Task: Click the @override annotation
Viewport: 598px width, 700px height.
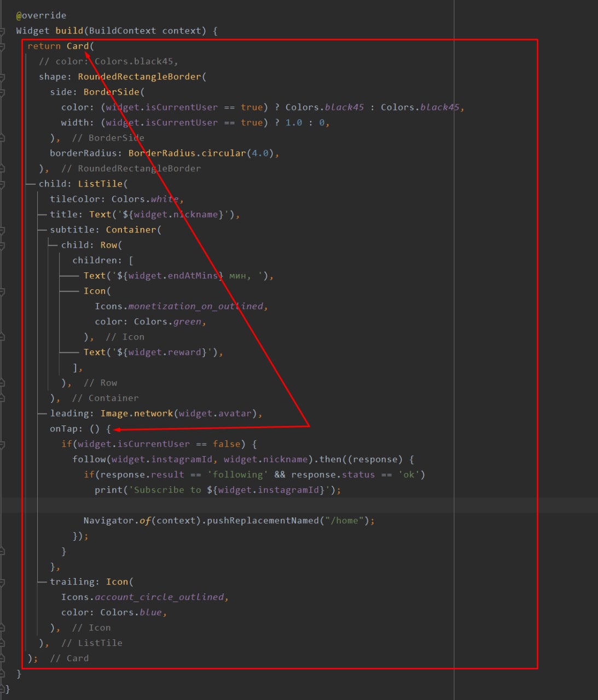Action: [41, 15]
